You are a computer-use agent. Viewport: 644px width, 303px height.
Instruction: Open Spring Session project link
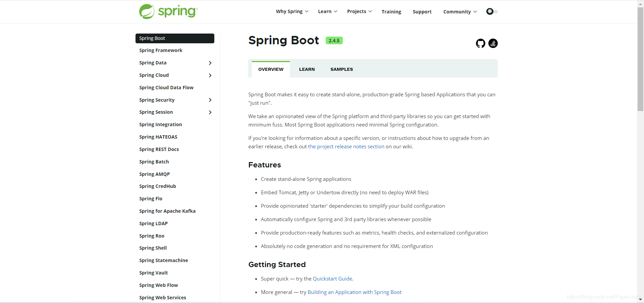coord(156,112)
